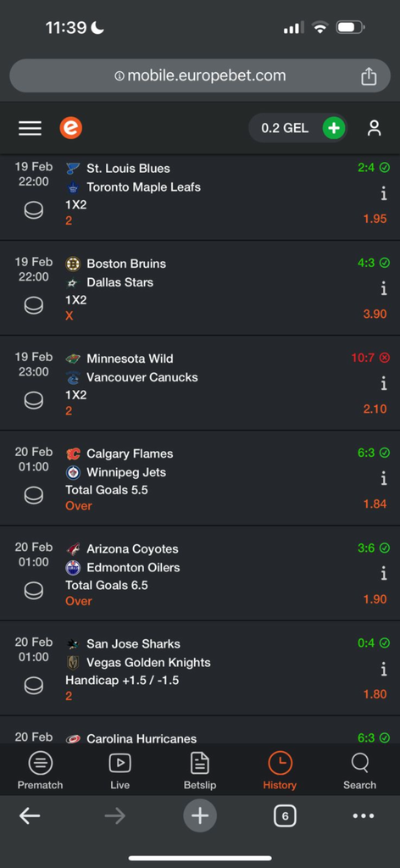
Task: Tap hockey puck icon for Arizona Coyotes bet
Action: pos(34,591)
